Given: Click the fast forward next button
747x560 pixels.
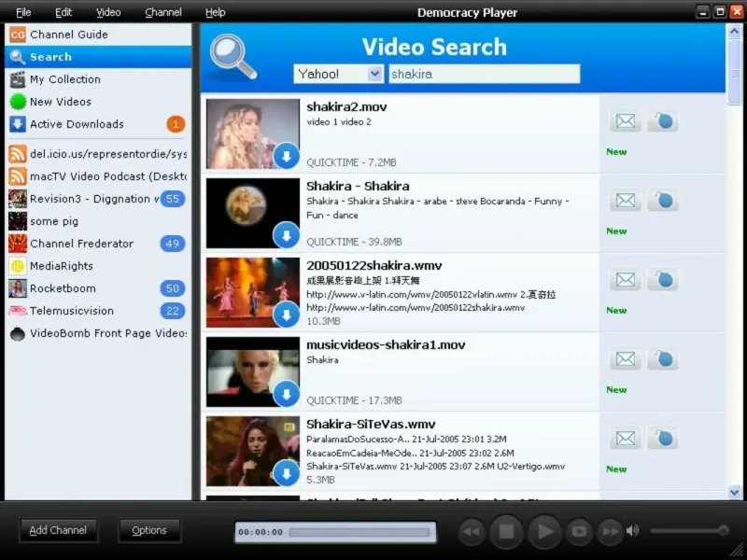Looking at the screenshot, I should (611, 531).
